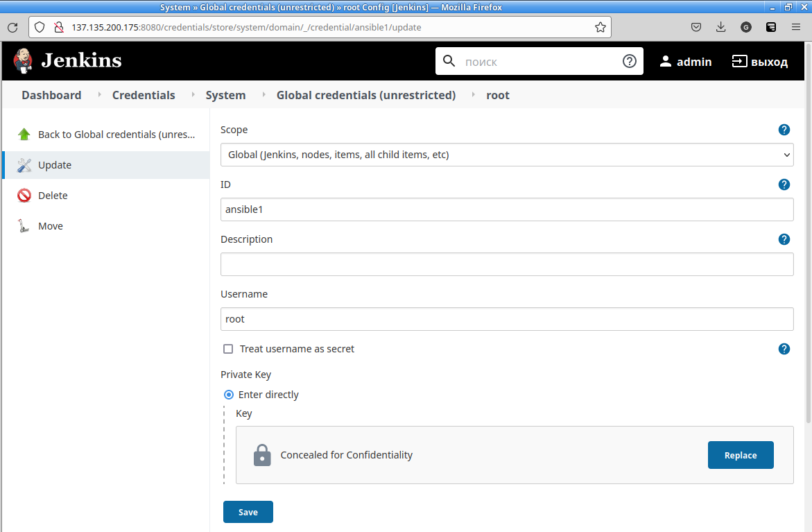This screenshot has width=812, height=532.
Task: Open Credentials breadcrumb
Action: point(144,95)
